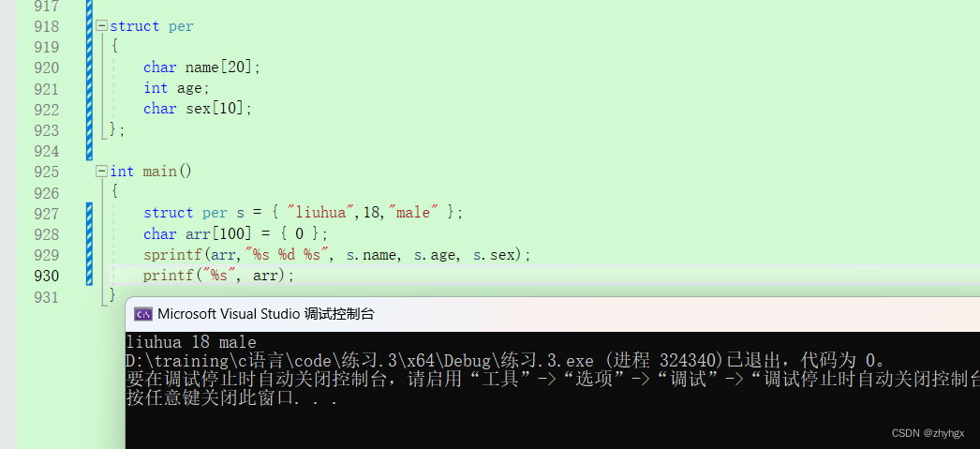Screen dimensions: 980x449
Task: Click the change marker beside line 929
Action: (x=89, y=255)
